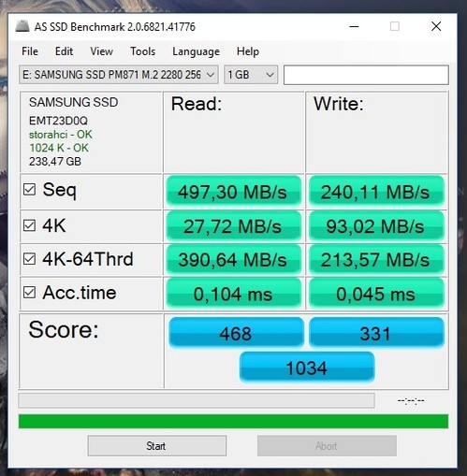Viewport: 467px width, 476px height.
Task: Expand the 1 GB test size dropdown
Action: click(251, 75)
